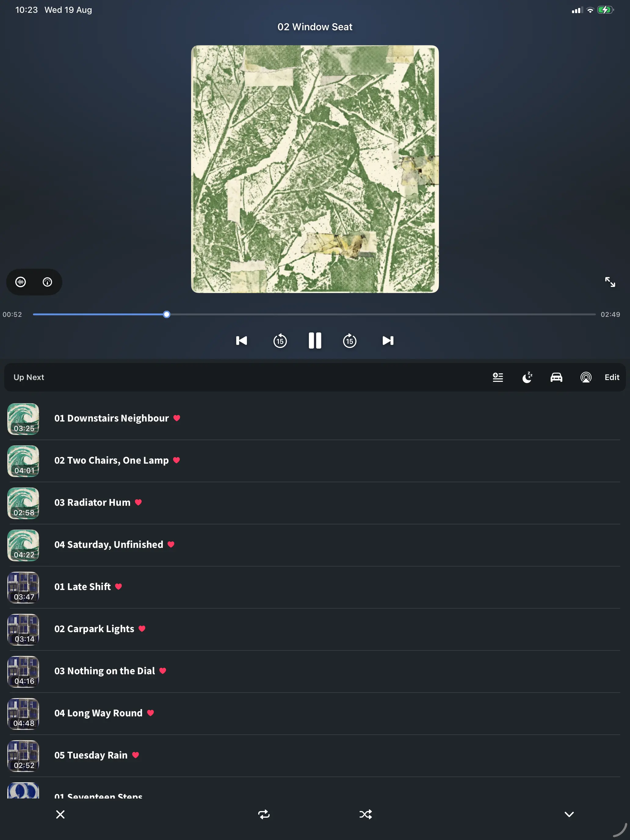Skip to the next track

(388, 341)
